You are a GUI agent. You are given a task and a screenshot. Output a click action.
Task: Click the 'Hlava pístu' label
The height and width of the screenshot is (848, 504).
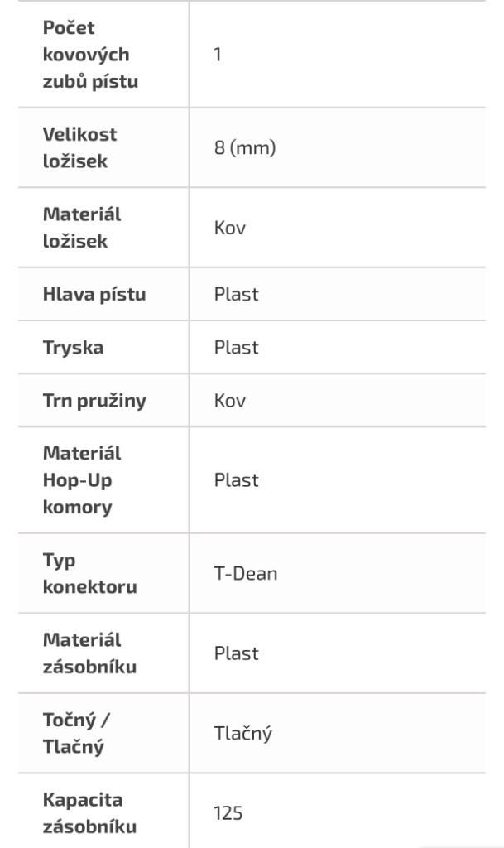point(94,294)
